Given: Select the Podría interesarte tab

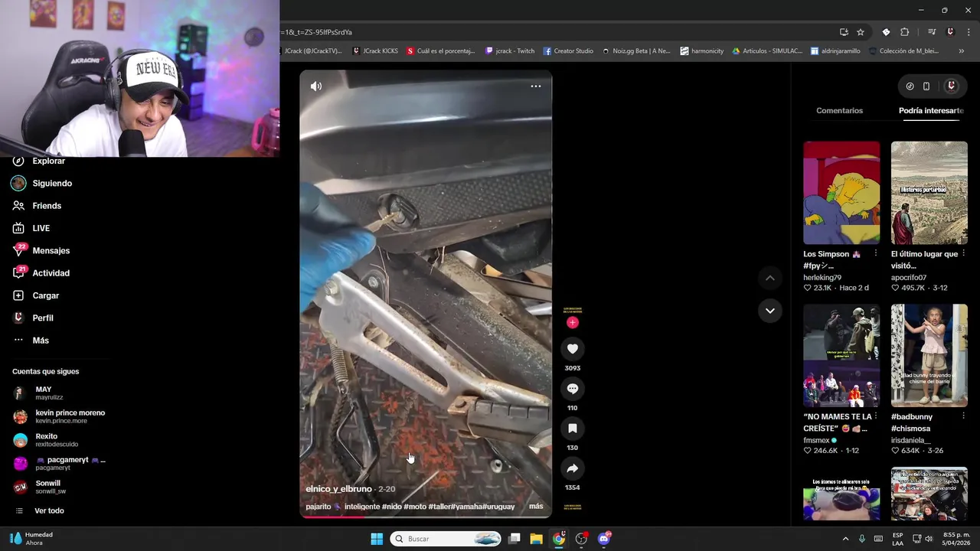Looking at the screenshot, I should coord(931,111).
